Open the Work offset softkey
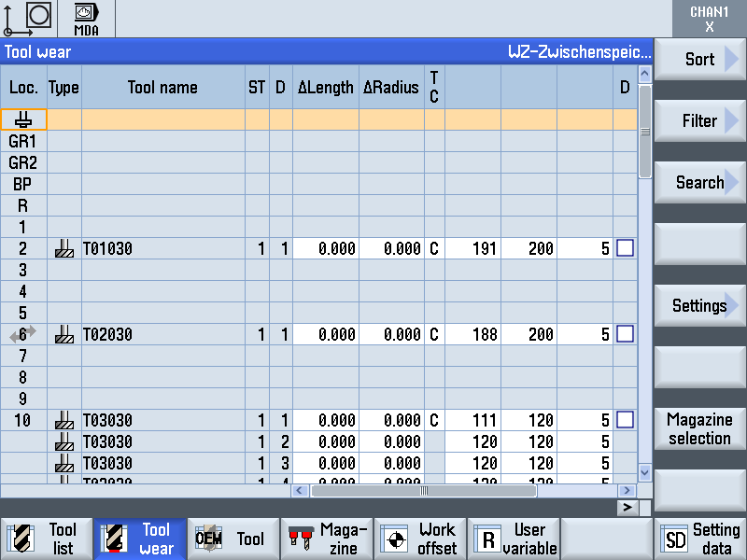 click(420, 539)
